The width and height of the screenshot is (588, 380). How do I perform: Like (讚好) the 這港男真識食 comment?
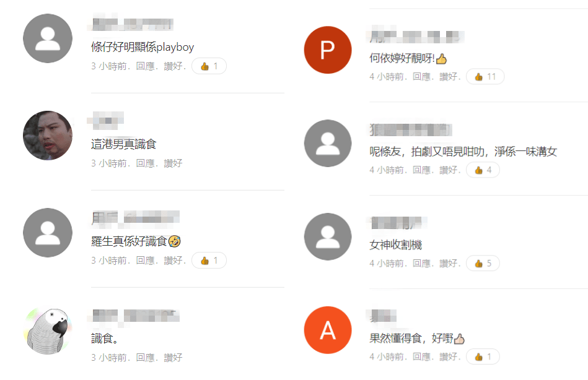click(173, 163)
